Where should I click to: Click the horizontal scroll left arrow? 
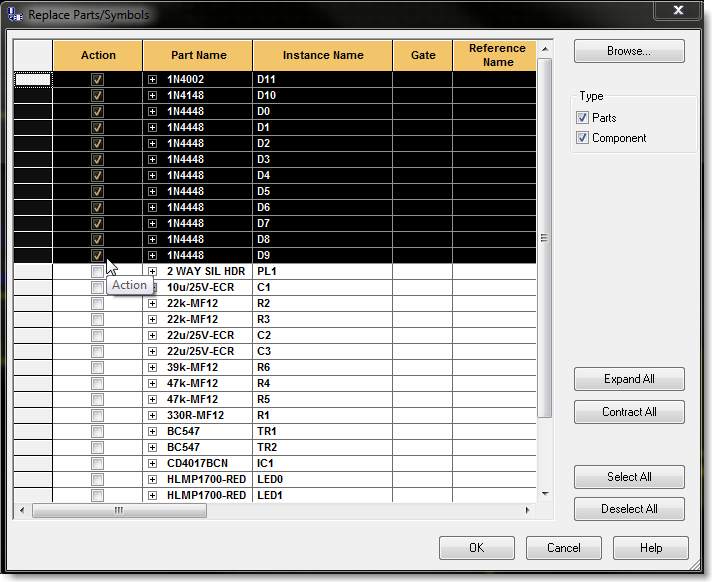pos(22,510)
